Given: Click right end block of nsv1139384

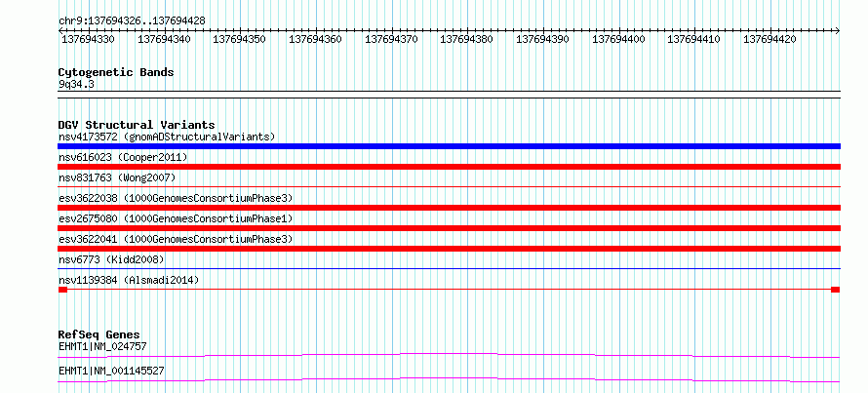Looking at the screenshot, I should click(836, 290).
